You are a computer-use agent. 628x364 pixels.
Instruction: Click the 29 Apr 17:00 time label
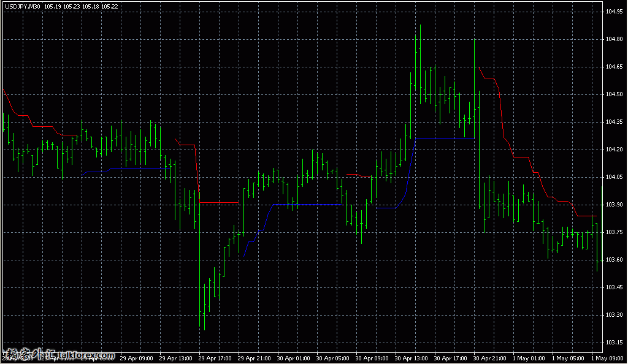pos(215,358)
